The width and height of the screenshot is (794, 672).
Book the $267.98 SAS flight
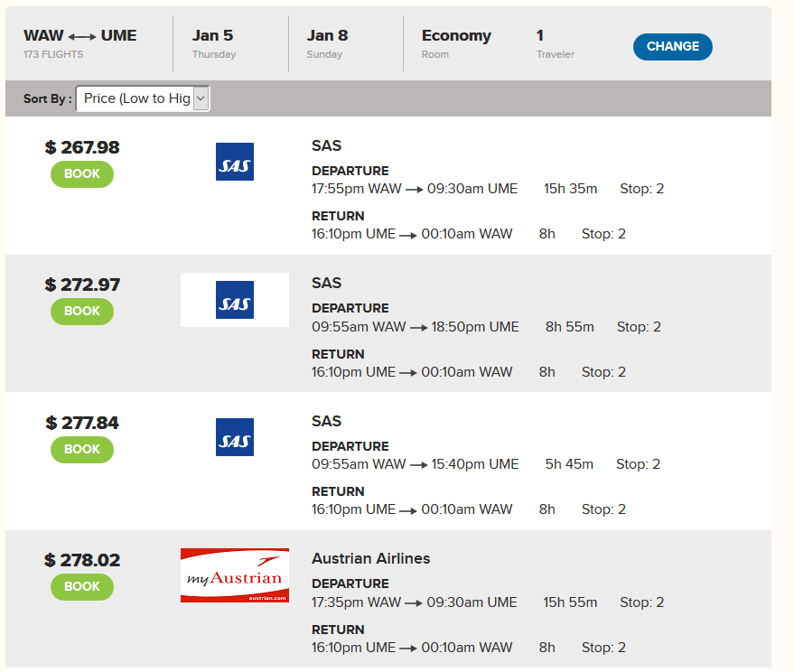(x=82, y=174)
